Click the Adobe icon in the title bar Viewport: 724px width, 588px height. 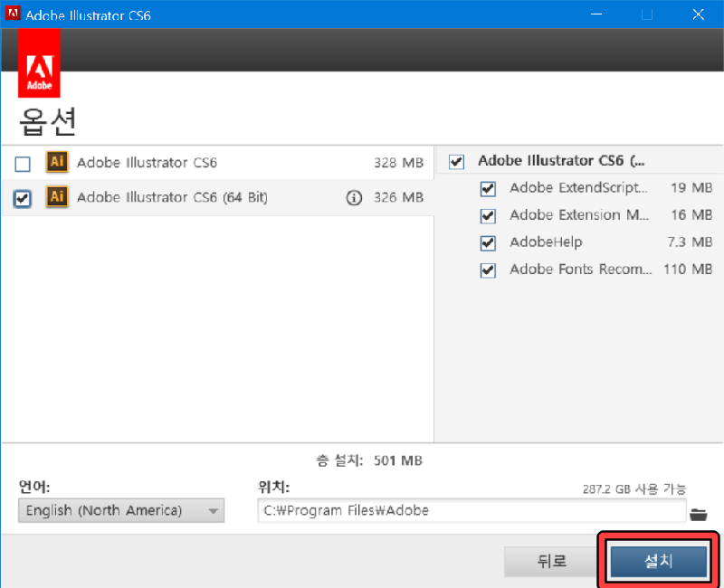(13, 13)
